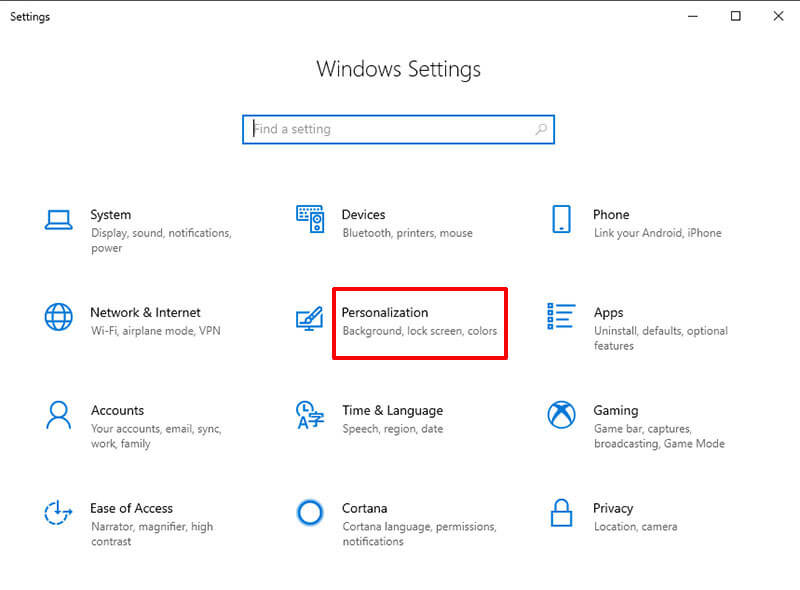Go to the Privacy title

[613, 508]
